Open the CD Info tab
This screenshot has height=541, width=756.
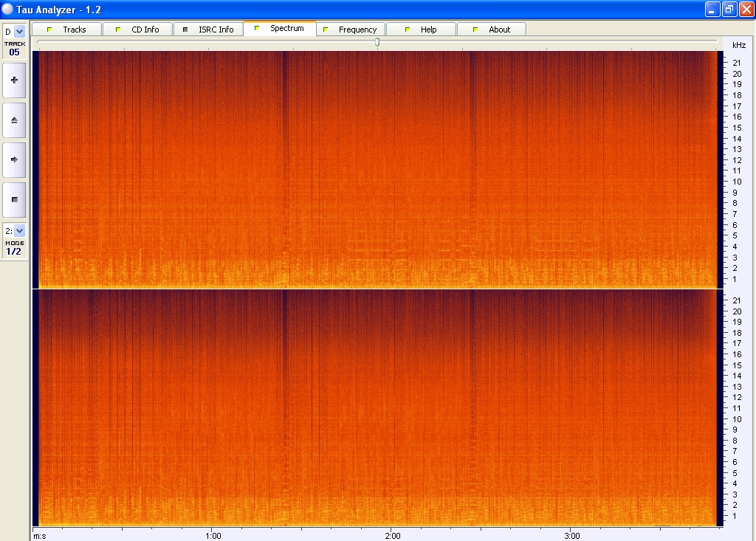point(145,30)
